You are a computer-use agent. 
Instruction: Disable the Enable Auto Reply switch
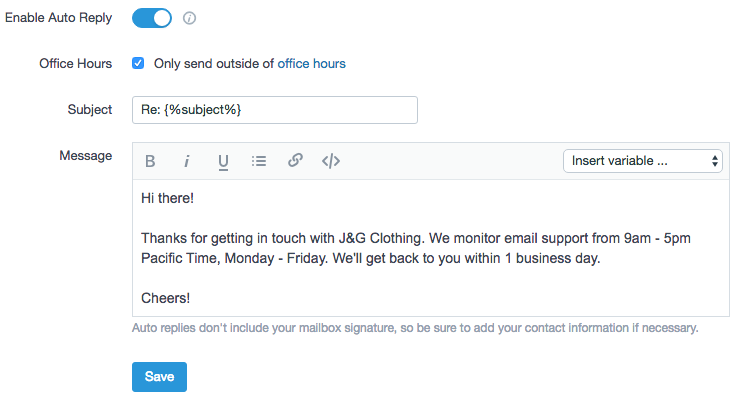(152, 18)
